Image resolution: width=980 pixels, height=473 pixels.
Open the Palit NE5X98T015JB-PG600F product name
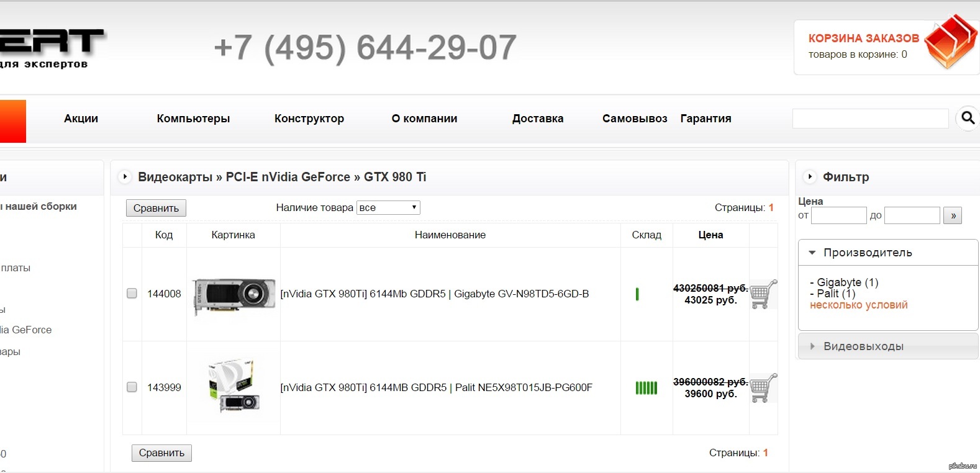click(x=437, y=388)
